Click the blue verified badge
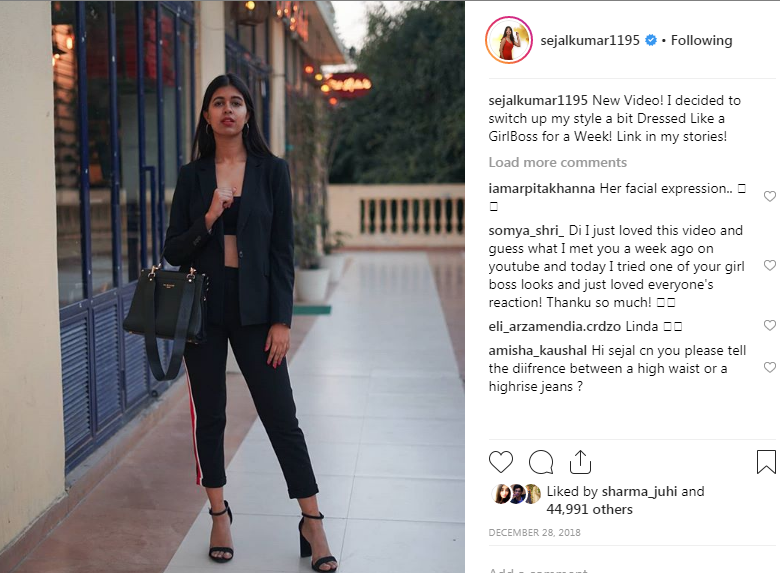The width and height of the screenshot is (780, 573). click(651, 40)
